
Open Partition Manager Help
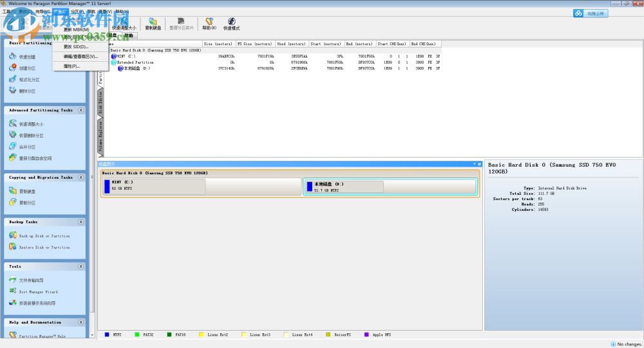pos(37,336)
